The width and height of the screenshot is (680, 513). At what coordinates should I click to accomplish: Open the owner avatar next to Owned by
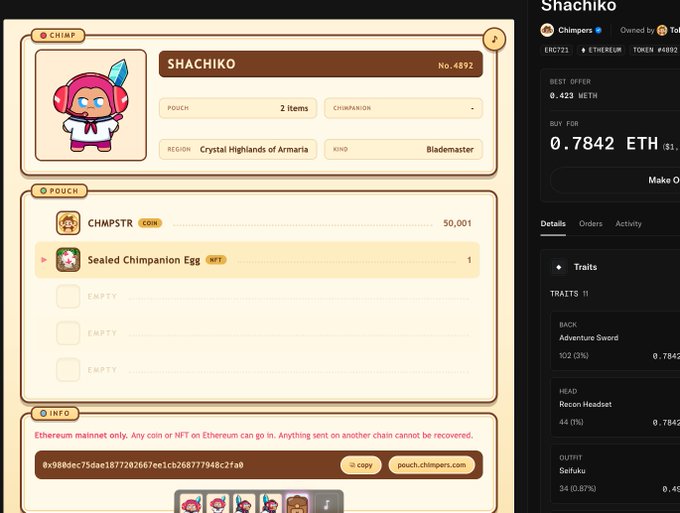662,30
